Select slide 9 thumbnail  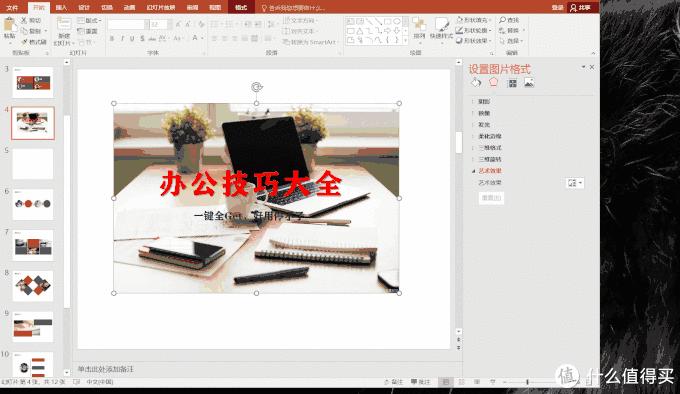pos(33,326)
